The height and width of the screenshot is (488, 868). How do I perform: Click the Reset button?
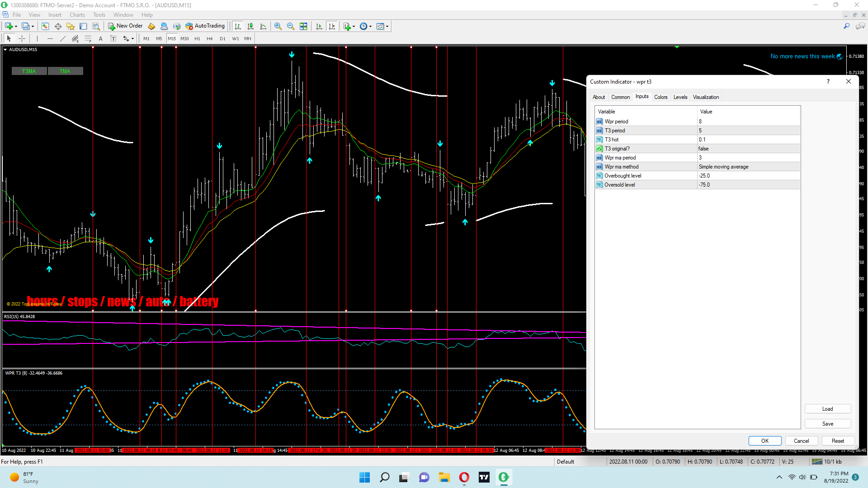click(837, 441)
